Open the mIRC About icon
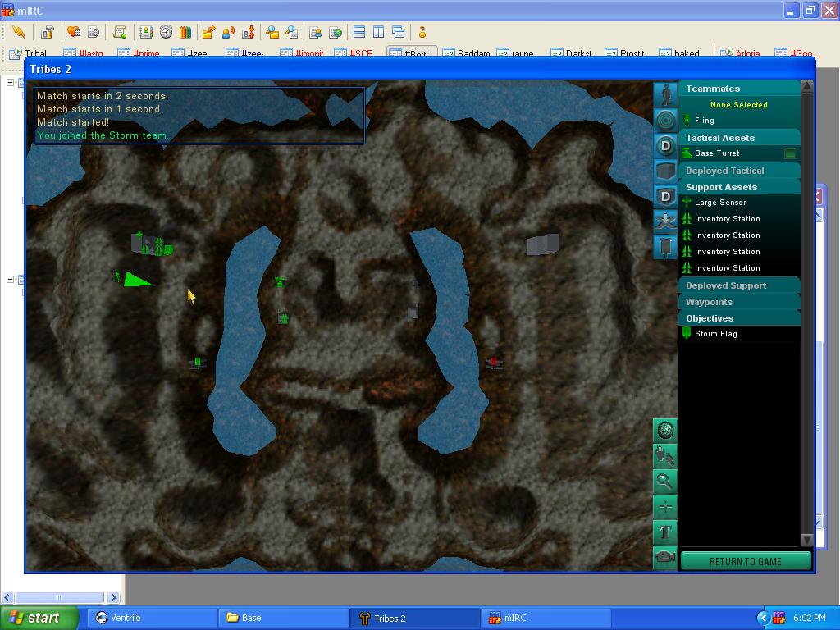840x630 pixels. coord(422,32)
